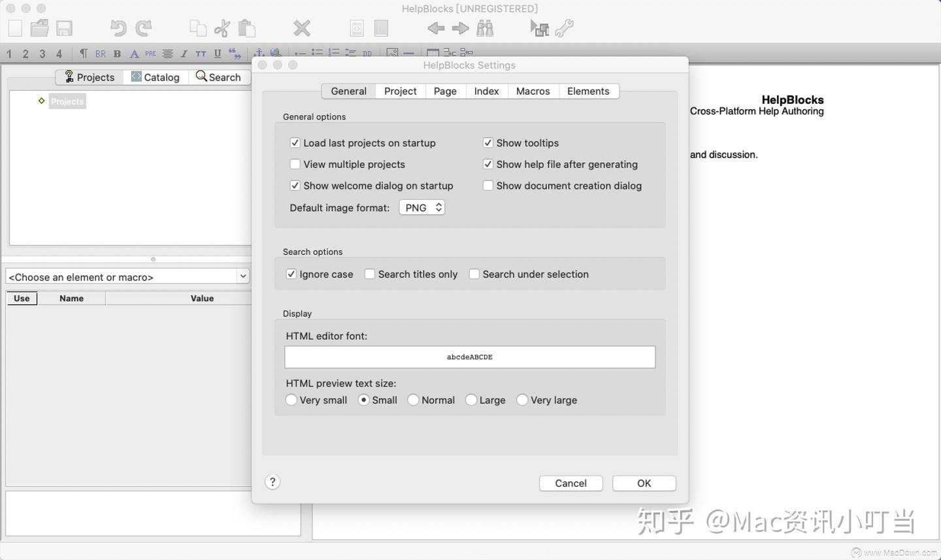Open find with the binoculars toolbar icon
941x560 pixels.
(484, 27)
